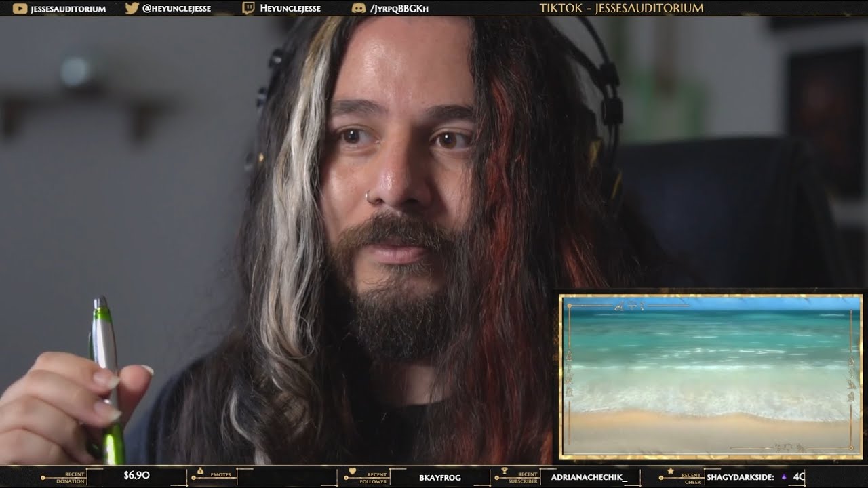868x488 pixels.
Task: Click the $6.90 recent donation amount
Action: (136, 476)
